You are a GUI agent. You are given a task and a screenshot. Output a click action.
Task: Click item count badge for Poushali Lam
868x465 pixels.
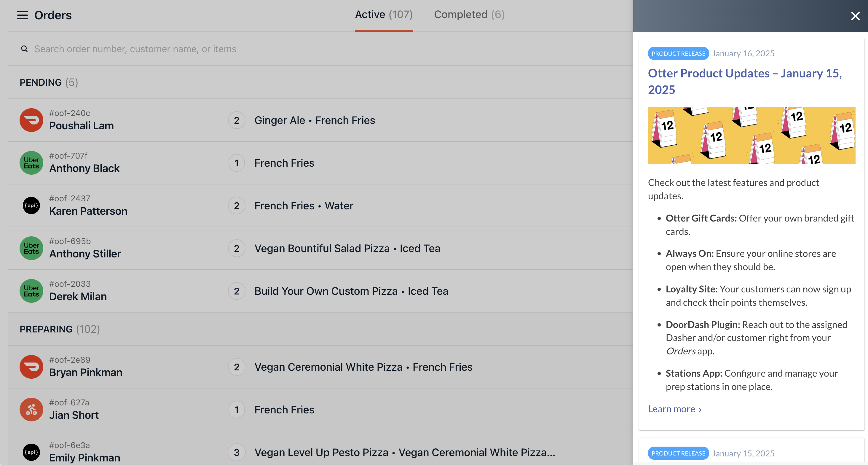(x=237, y=120)
